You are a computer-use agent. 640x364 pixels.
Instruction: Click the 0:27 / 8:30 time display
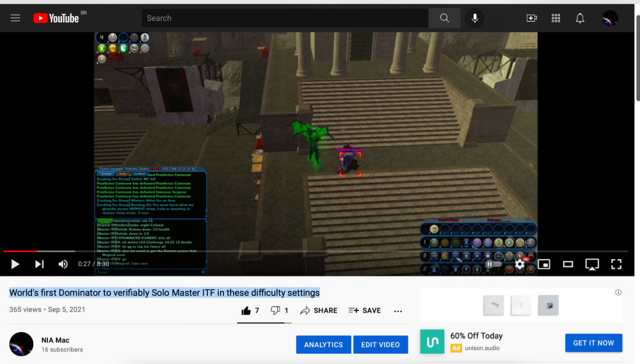coord(93,264)
